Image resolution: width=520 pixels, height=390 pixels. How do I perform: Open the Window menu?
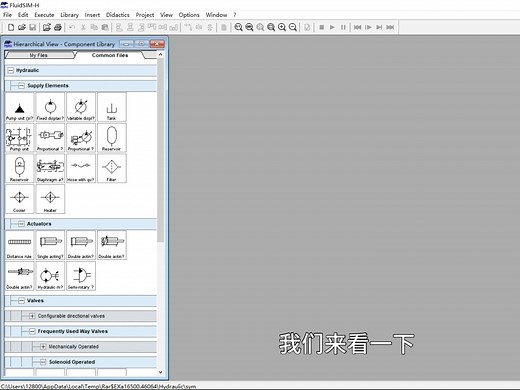coord(216,15)
